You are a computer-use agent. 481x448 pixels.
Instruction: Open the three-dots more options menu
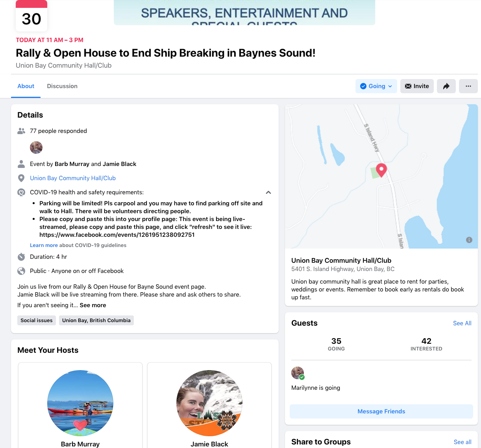click(x=468, y=86)
